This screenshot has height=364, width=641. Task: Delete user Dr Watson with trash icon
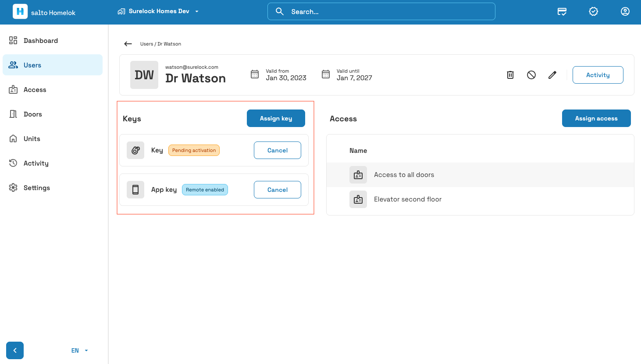(510, 75)
